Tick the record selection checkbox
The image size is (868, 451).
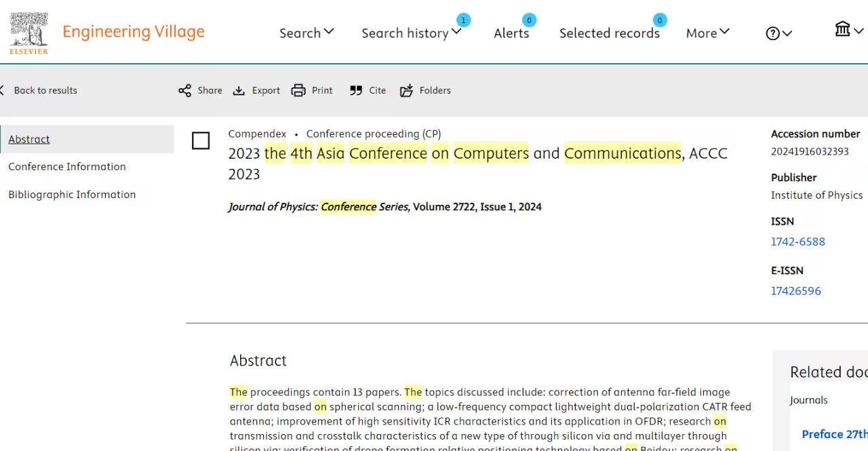click(201, 140)
